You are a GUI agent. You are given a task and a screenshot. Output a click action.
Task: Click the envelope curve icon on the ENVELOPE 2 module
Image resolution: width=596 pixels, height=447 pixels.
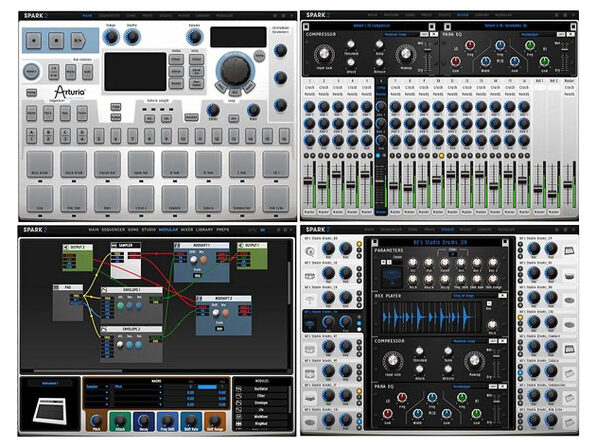104,328
